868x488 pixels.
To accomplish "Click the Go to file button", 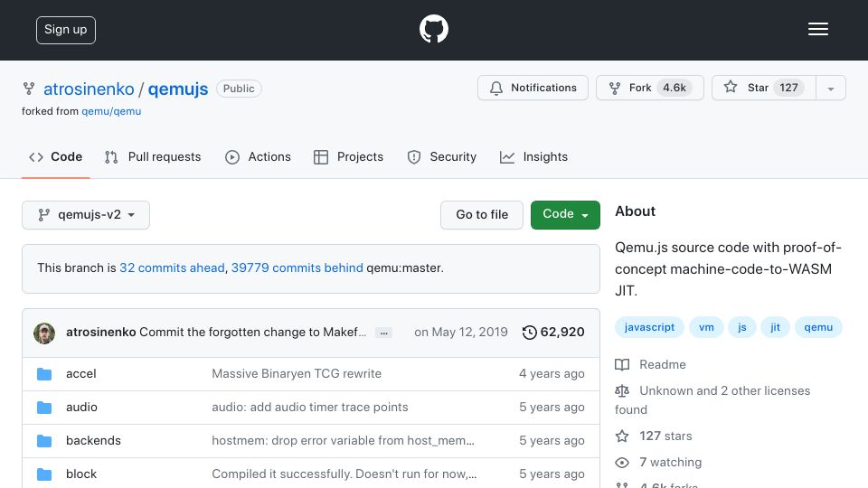I will click(482, 215).
